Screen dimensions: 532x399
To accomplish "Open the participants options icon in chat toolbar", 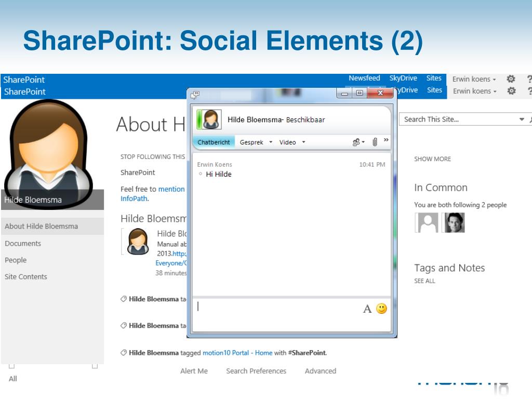I will [x=356, y=142].
